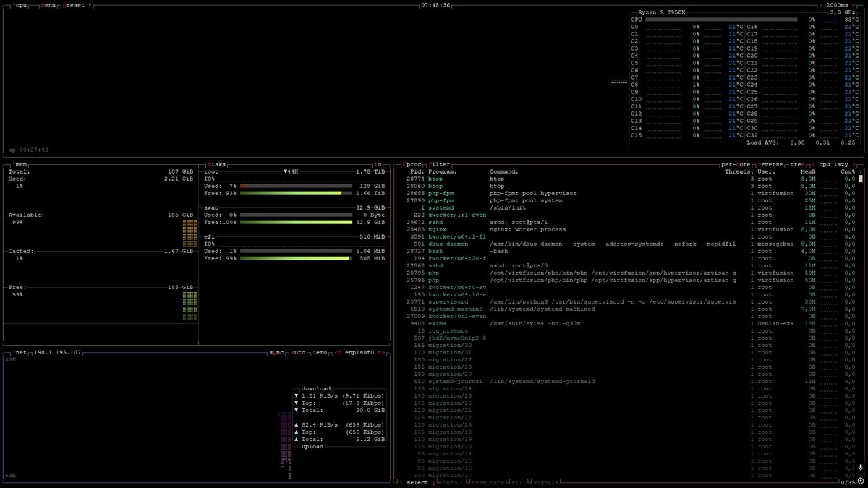
Task: Activate the process filter field
Action: click(439, 165)
